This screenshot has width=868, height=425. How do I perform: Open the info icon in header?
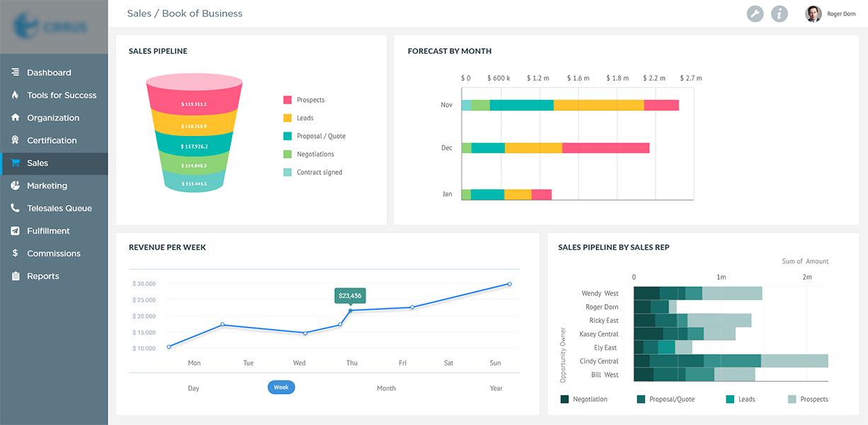pos(780,13)
